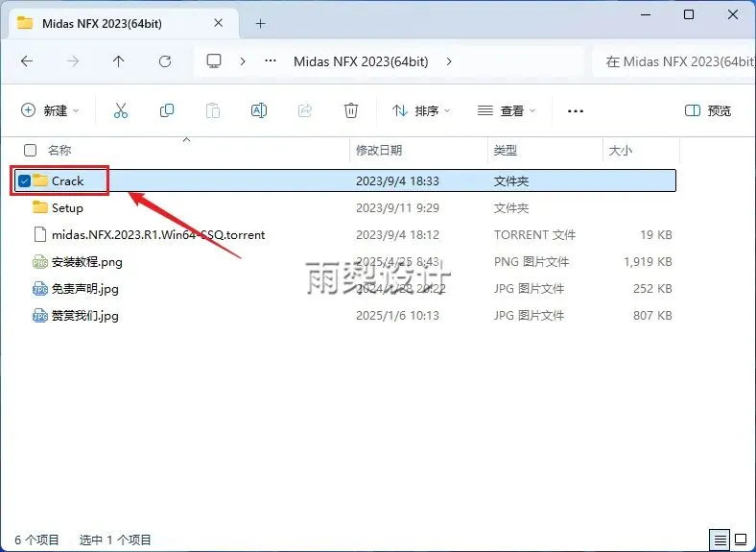Sort by 名称 column header
This screenshot has height=552, width=756.
click(x=59, y=150)
